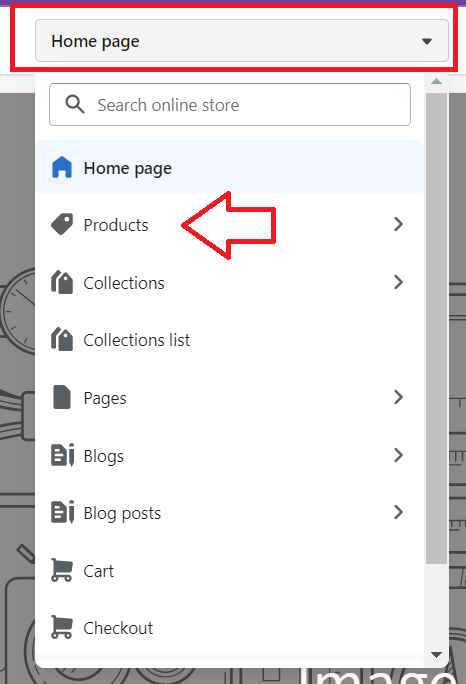Screen dimensions: 466x684
Task: Click the Products tag icon
Action: click(x=62, y=224)
